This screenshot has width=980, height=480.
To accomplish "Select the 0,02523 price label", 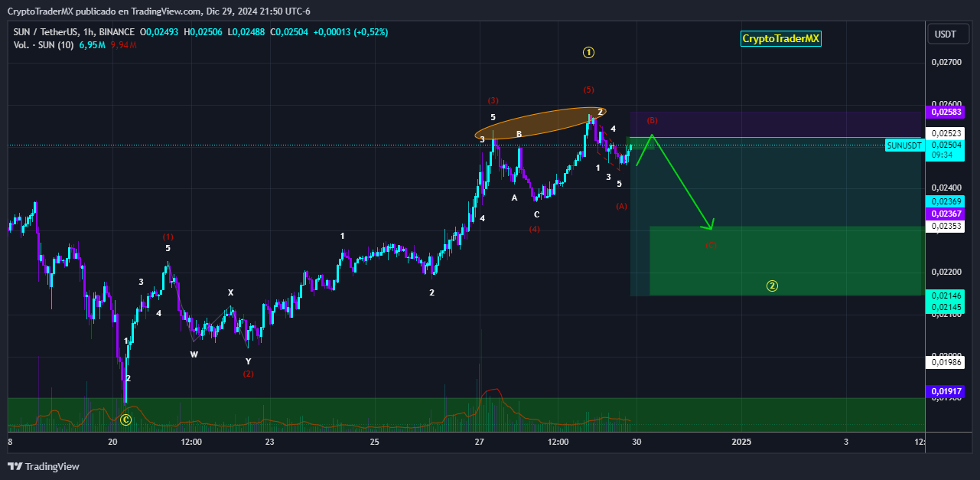I will click(947, 133).
